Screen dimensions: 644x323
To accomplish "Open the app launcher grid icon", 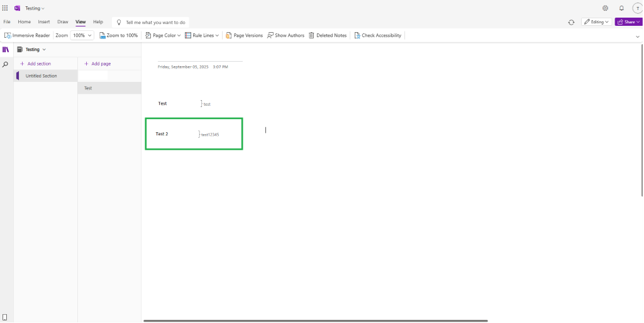I will click(x=5, y=8).
